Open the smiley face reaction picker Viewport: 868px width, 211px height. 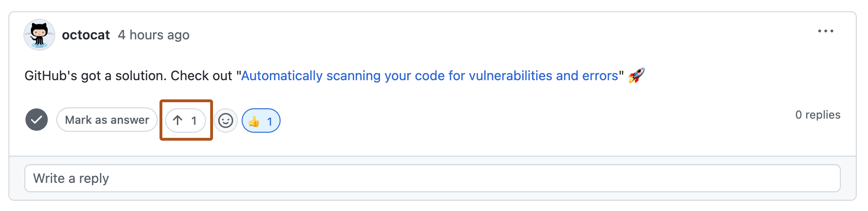[x=226, y=121]
